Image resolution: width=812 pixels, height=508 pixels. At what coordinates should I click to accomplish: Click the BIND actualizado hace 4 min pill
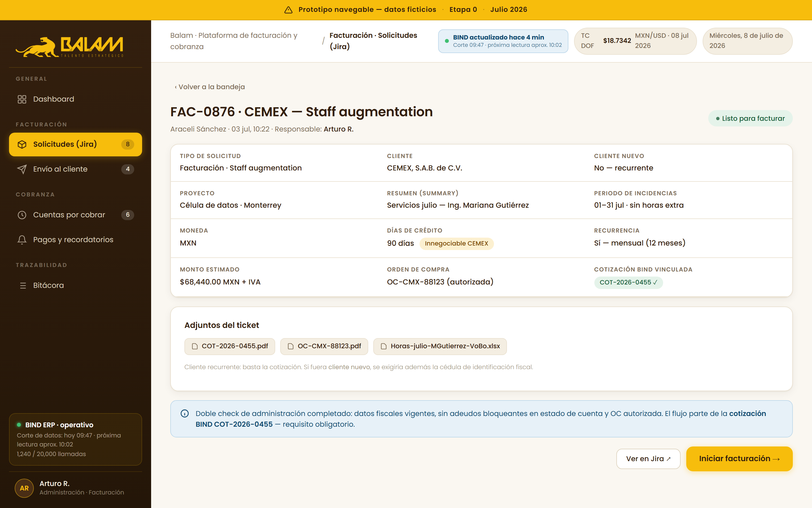click(x=503, y=41)
